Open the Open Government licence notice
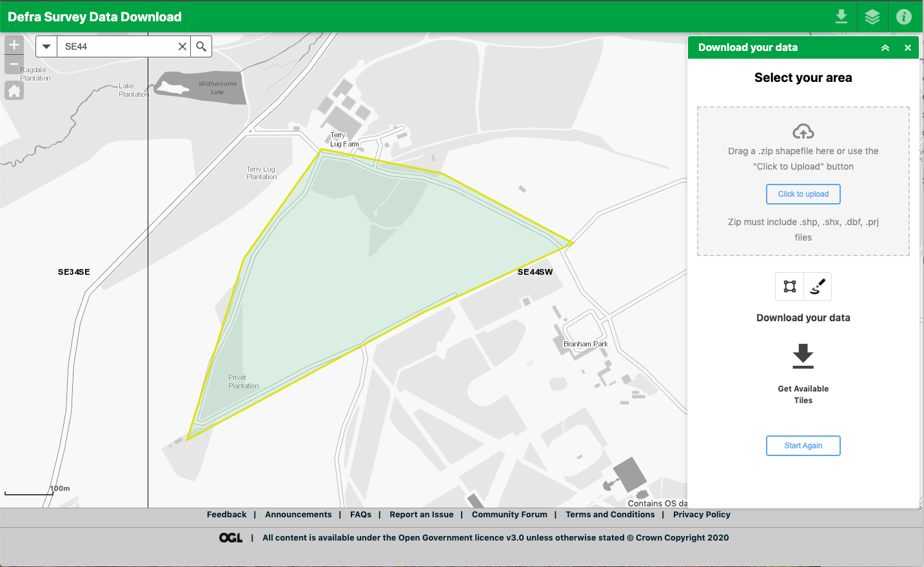This screenshot has height=567, width=924. coord(495,538)
